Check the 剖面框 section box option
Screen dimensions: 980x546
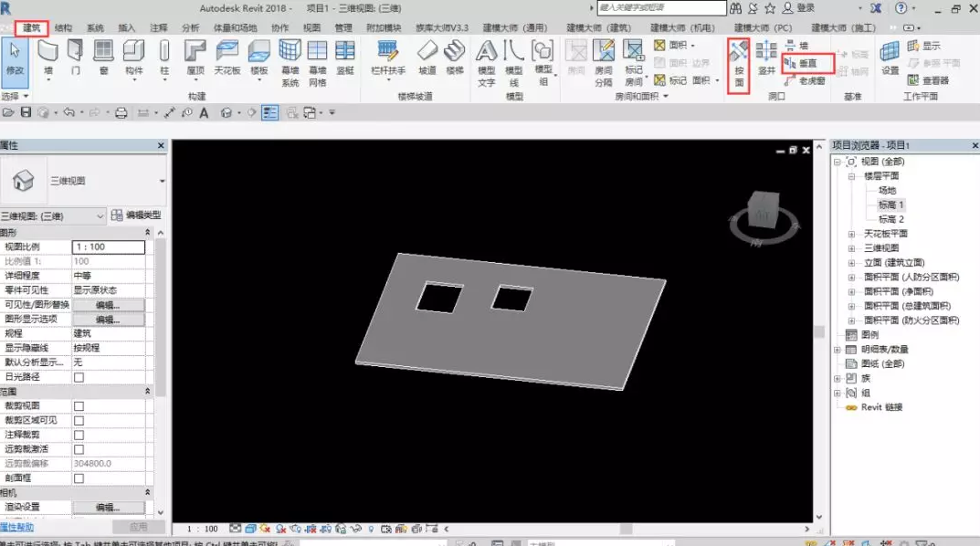tap(79, 478)
